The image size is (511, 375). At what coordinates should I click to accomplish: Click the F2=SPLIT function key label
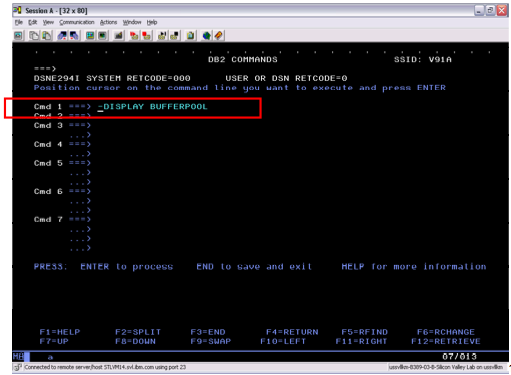click(x=138, y=332)
